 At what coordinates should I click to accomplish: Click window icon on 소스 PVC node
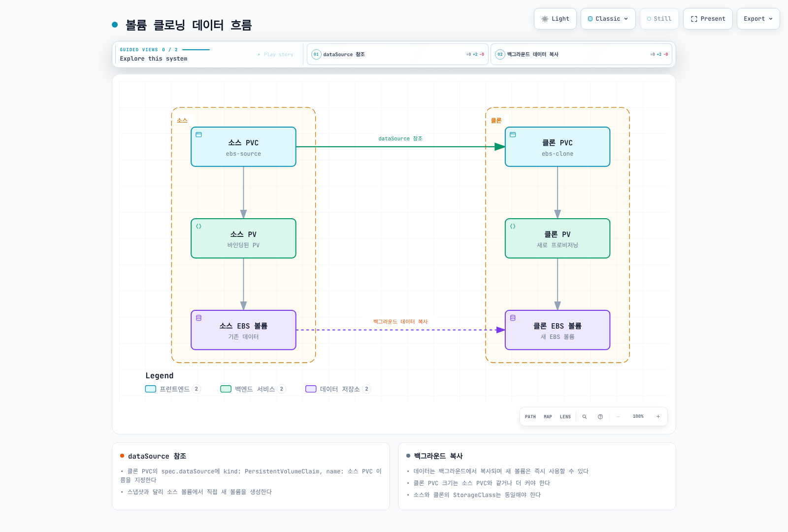pos(199,134)
